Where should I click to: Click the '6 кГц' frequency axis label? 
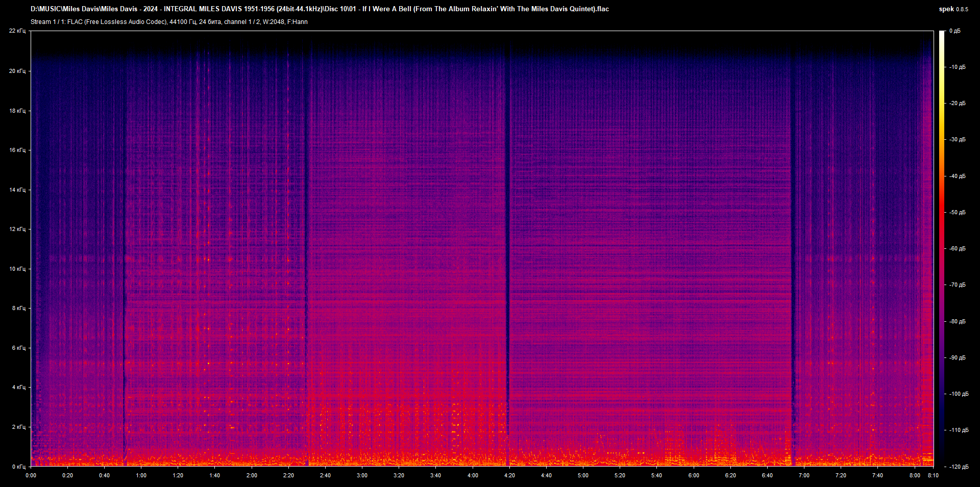click(19, 348)
